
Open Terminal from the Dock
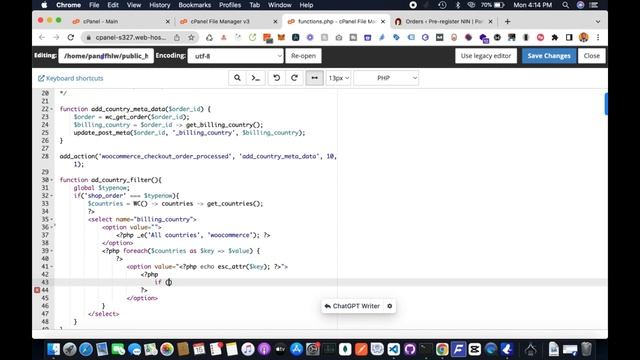[x=426, y=349]
